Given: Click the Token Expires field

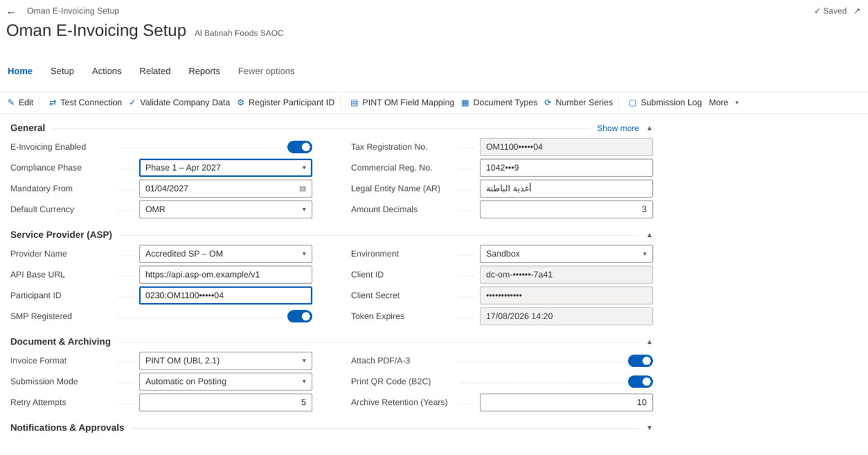Looking at the screenshot, I should (566, 316).
